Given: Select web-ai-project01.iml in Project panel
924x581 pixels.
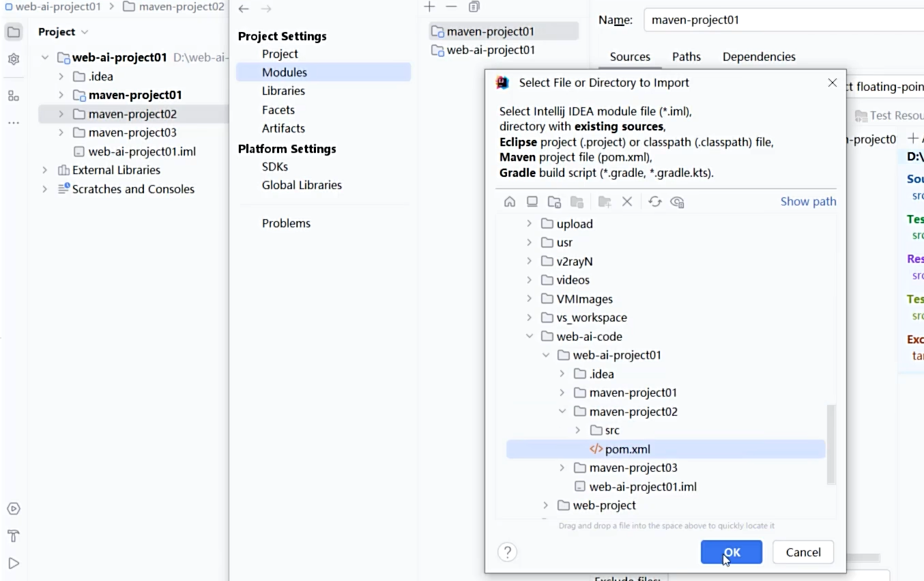Looking at the screenshot, I should coord(142,152).
